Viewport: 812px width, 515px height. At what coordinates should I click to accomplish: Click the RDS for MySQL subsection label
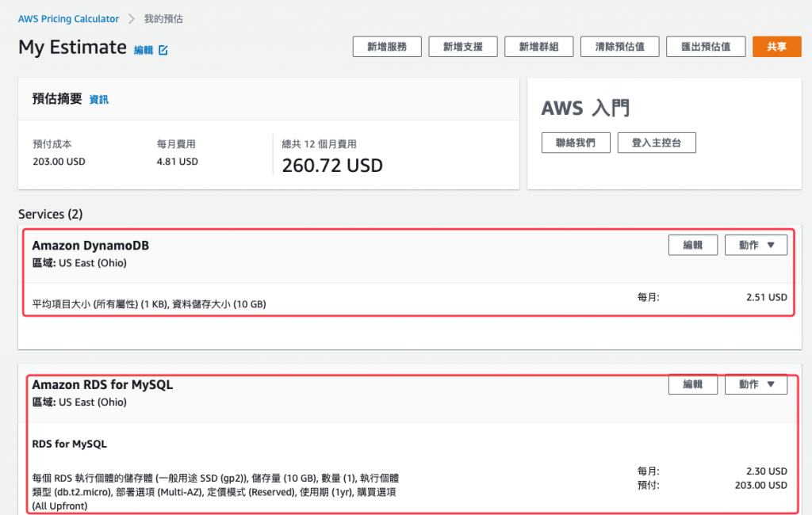click(x=70, y=444)
